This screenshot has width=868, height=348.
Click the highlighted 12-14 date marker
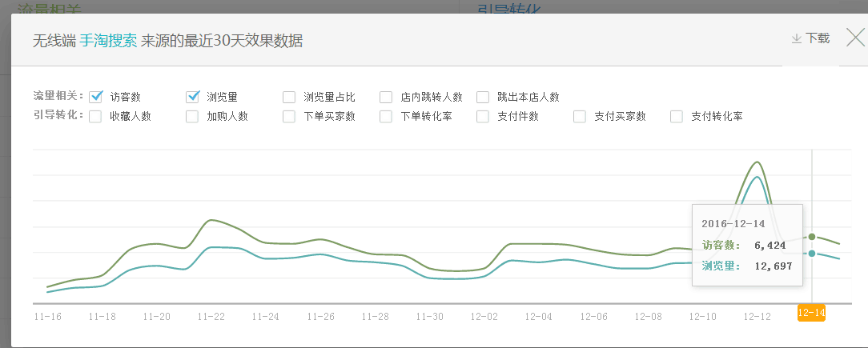pos(811,313)
